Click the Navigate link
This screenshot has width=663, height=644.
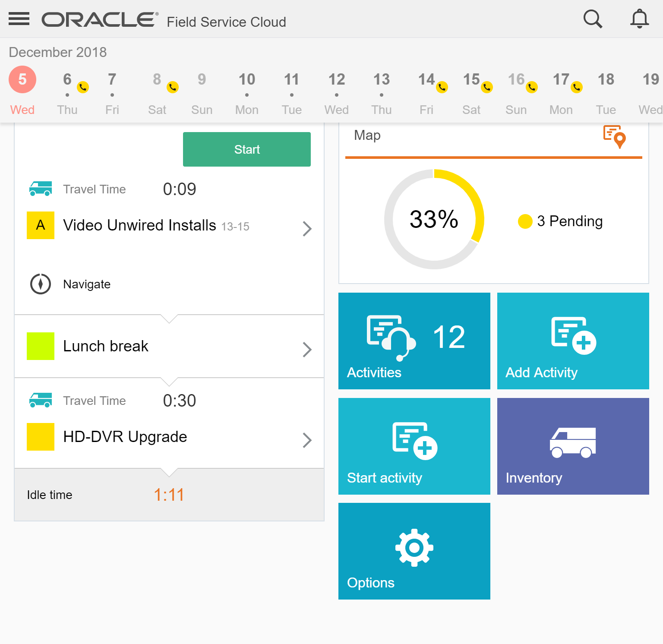[x=87, y=284]
